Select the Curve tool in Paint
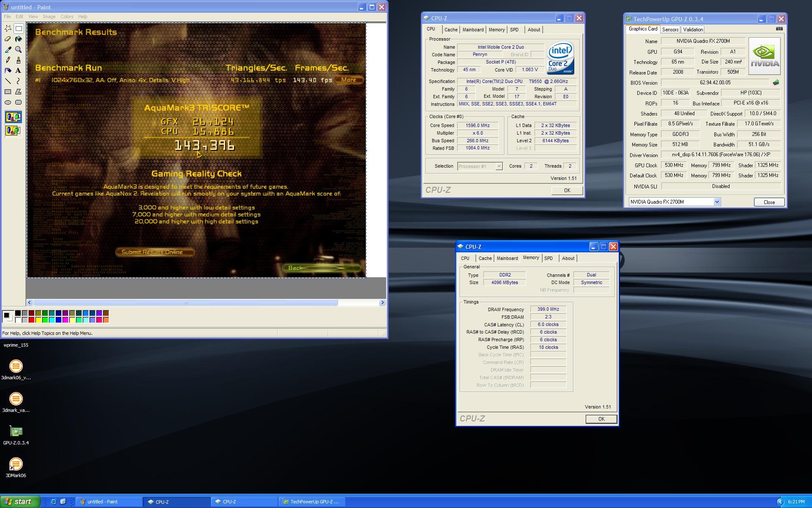The width and height of the screenshot is (812, 508). (x=19, y=81)
